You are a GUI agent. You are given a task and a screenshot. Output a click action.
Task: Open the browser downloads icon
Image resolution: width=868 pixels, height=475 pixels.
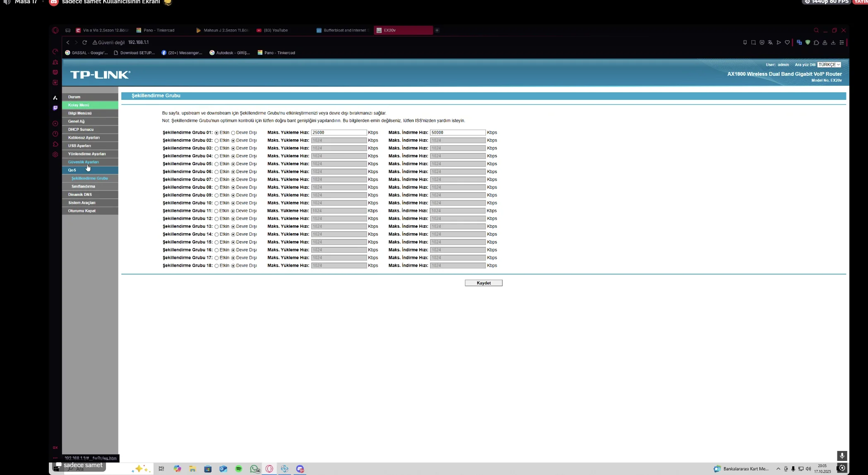tap(833, 42)
